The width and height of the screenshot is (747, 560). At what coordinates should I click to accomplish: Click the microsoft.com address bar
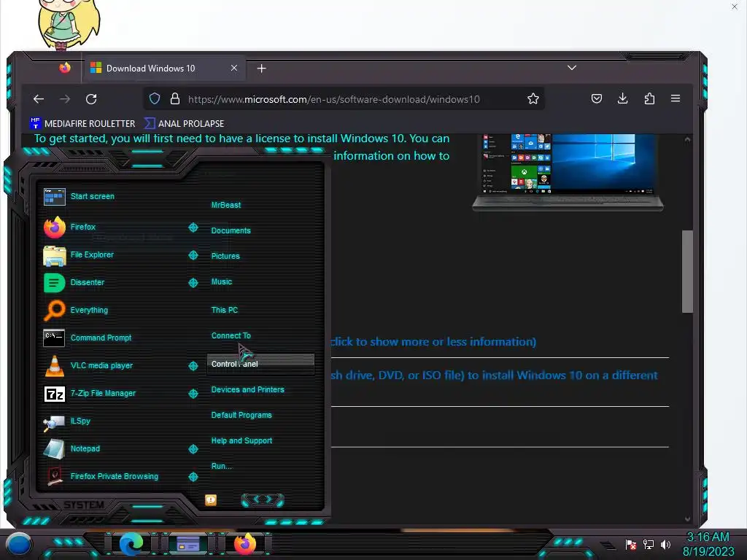333,99
